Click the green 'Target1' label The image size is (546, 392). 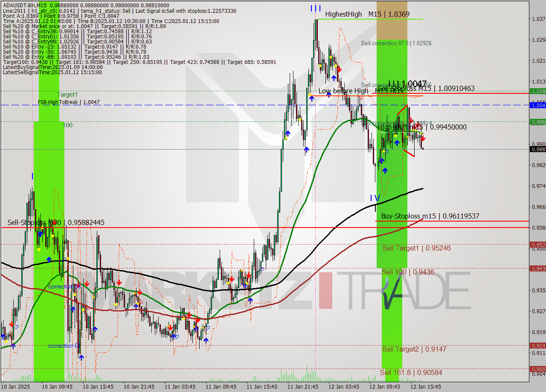click(x=68, y=94)
